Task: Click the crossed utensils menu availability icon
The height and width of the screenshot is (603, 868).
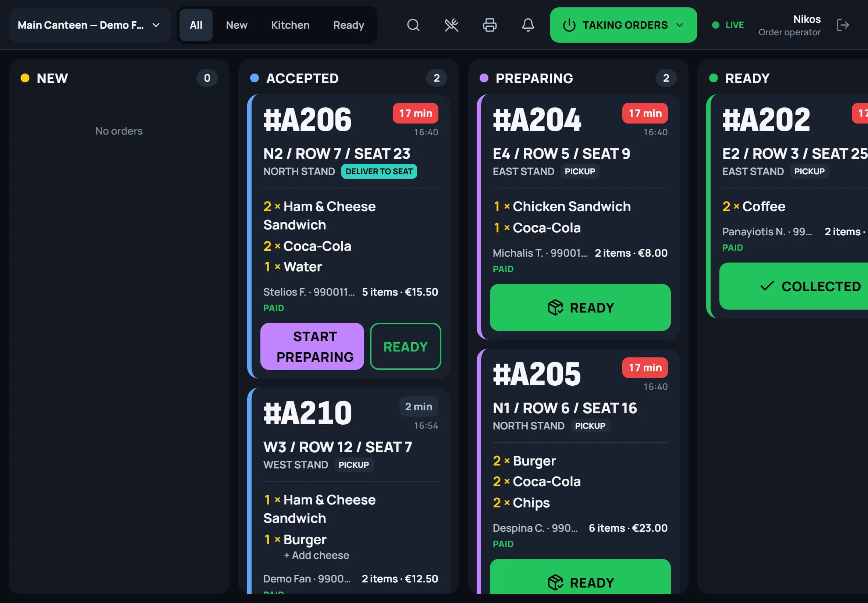Action: (x=451, y=25)
